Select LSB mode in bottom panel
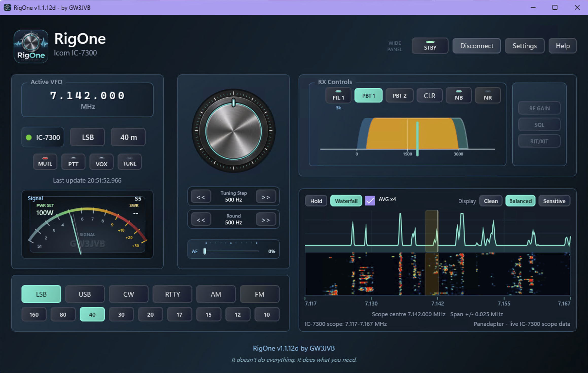 pyautogui.click(x=41, y=294)
